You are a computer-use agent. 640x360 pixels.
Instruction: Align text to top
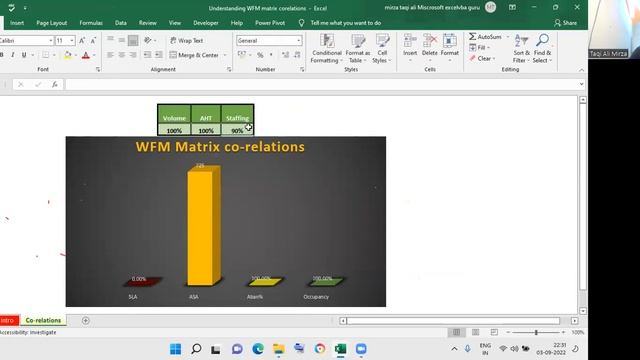(x=110, y=40)
